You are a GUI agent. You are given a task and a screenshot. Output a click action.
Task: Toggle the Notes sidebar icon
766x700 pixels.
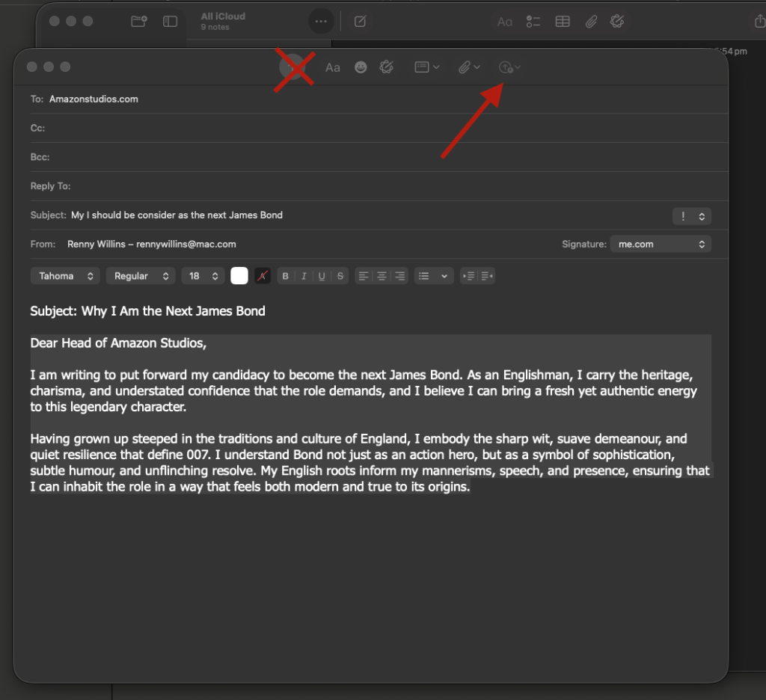171,22
